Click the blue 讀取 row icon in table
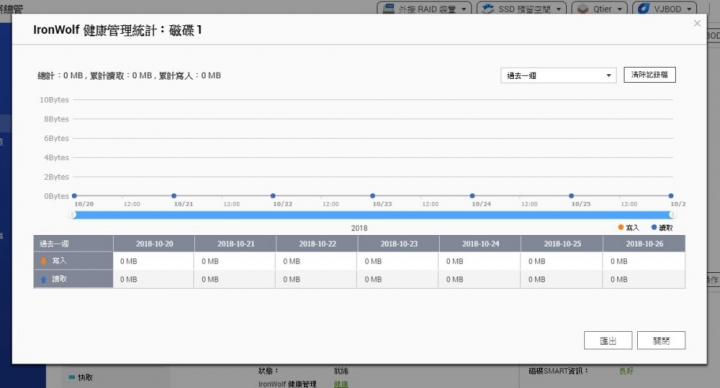 (x=44, y=279)
